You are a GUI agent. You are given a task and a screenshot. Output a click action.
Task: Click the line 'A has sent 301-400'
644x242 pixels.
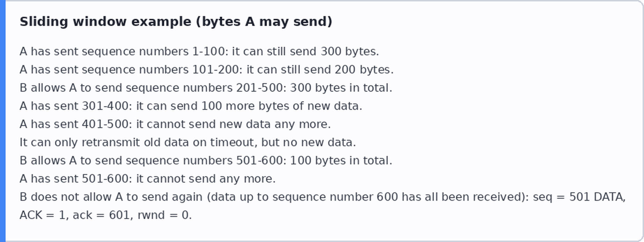pyautogui.click(x=191, y=106)
